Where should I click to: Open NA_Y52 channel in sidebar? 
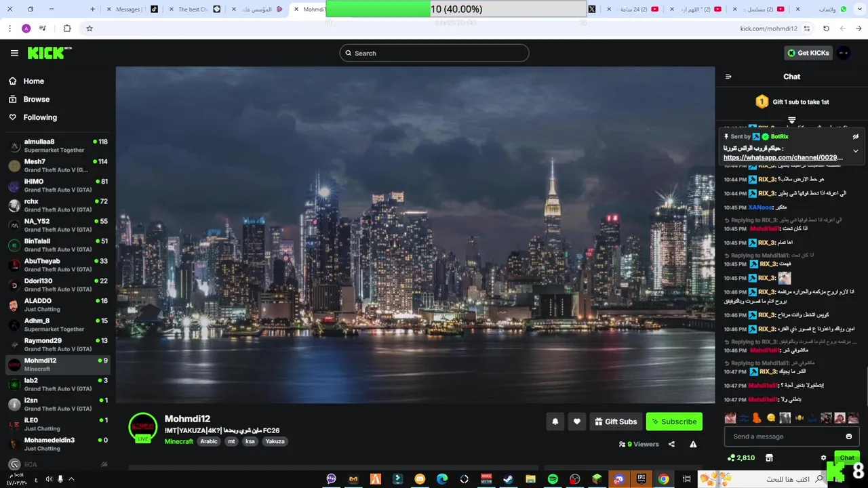point(58,225)
